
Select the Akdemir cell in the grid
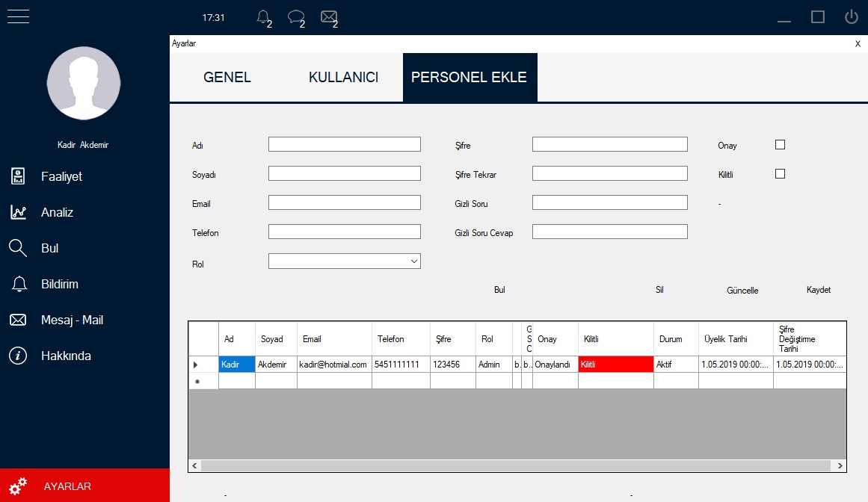[276, 365]
